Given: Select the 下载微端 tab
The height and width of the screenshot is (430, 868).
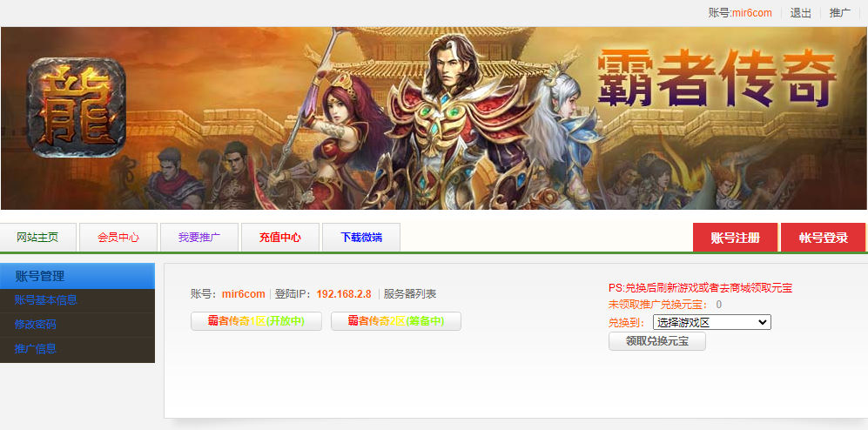Looking at the screenshot, I should [361, 238].
